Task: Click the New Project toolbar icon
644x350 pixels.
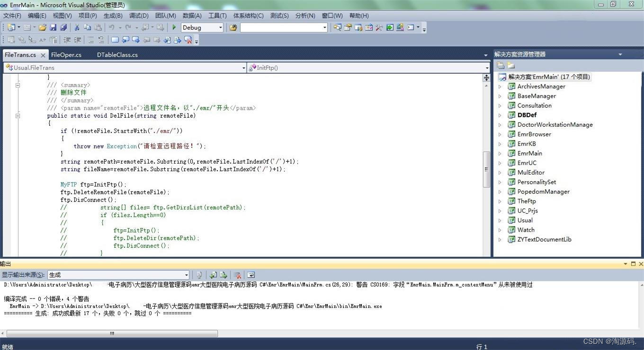Action: [x=10, y=27]
